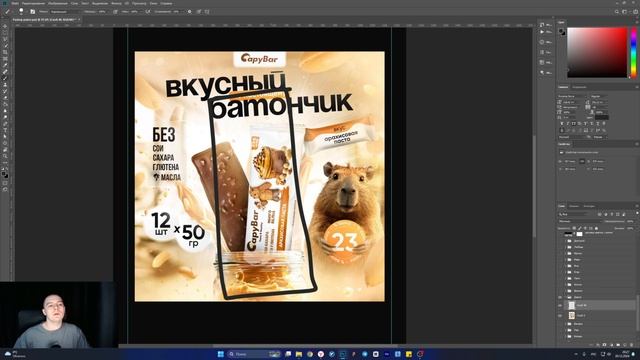
Task: Toggle lock all layer icon
Action: pos(596,228)
